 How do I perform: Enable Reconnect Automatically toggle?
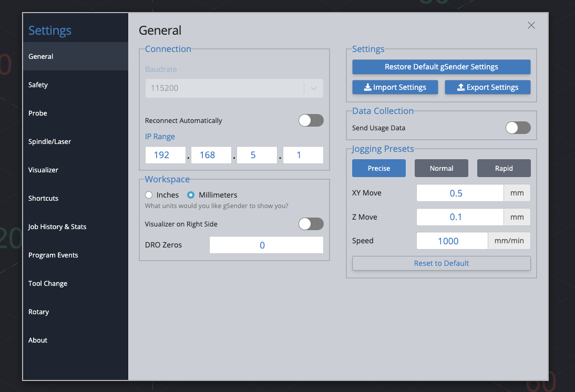pos(311,120)
